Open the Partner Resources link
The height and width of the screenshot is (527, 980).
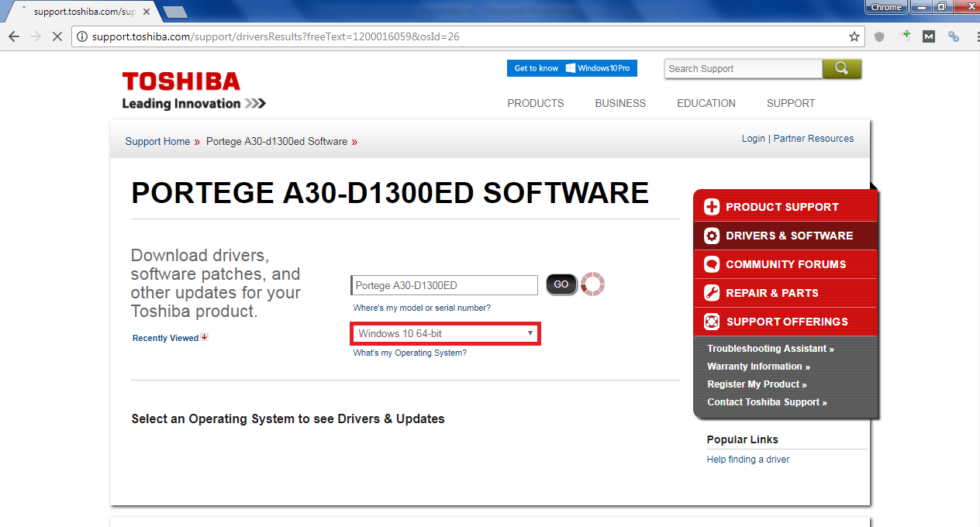tap(813, 139)
